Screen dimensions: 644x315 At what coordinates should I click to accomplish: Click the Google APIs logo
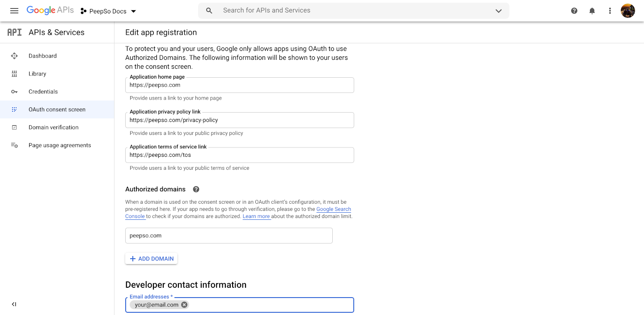pos(50,11)
